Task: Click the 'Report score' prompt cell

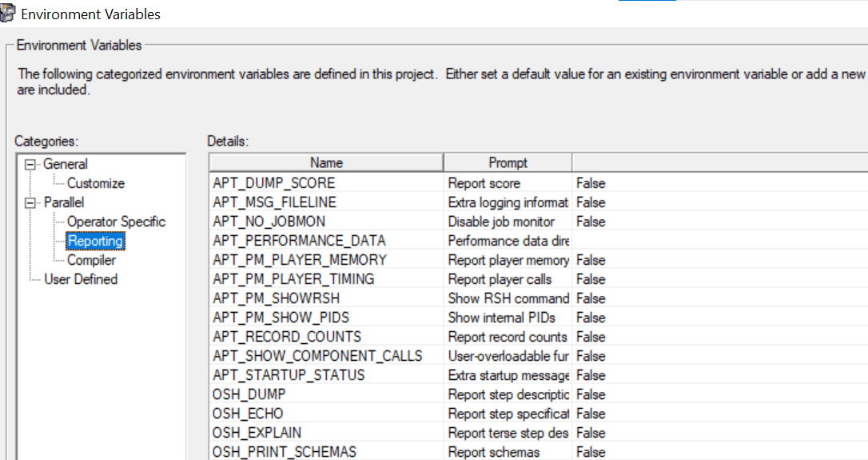Action: [x=508, y=183]
